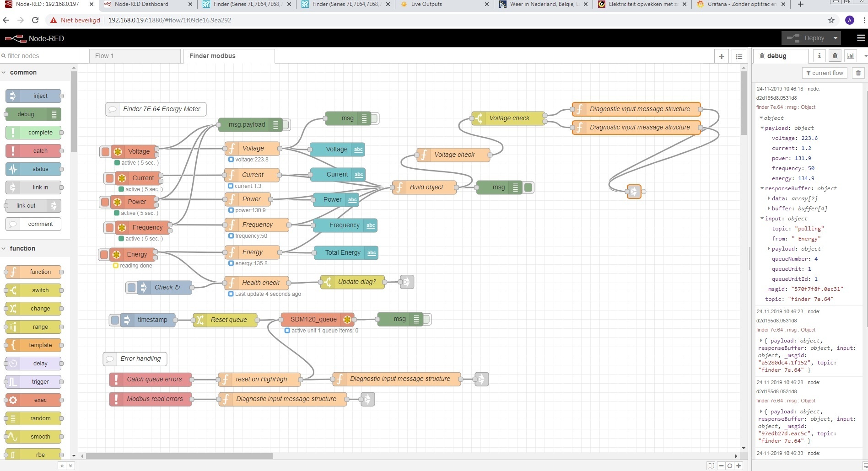
Task: Bookmark this page with the star
Action: [831, 20]
